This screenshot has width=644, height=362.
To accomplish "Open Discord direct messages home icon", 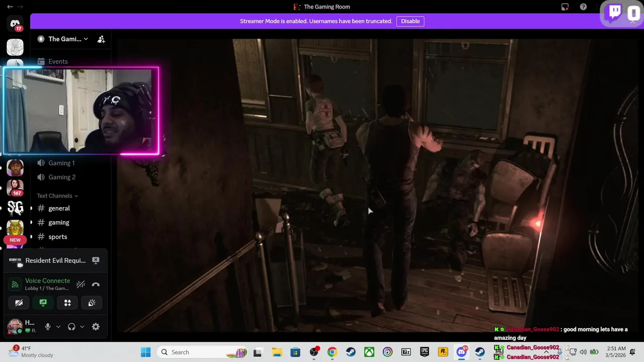I will 15,24.
